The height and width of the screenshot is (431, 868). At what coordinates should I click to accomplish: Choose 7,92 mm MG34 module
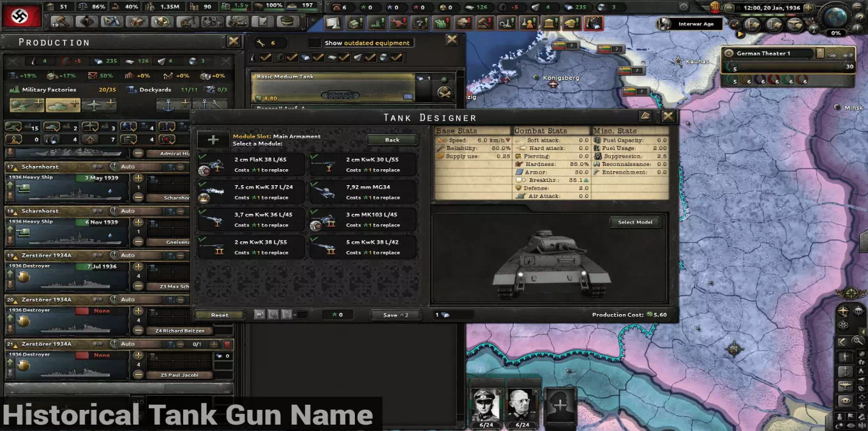coord(363,192)
